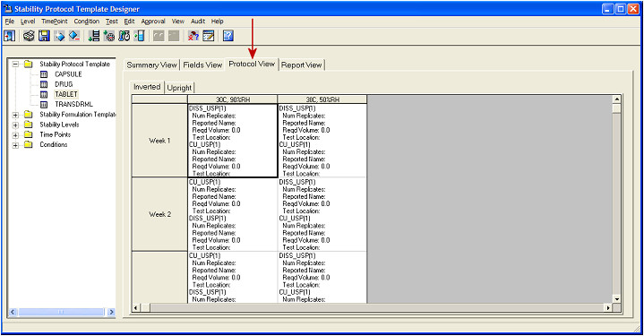644x336 pixels.
Task: Open the Edit menu
Action: click(129, 22)
